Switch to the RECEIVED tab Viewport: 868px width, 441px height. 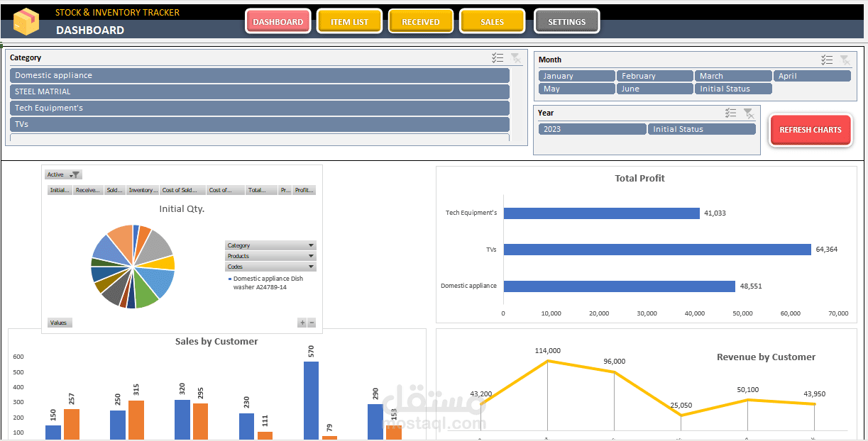[x=421, y=21]
